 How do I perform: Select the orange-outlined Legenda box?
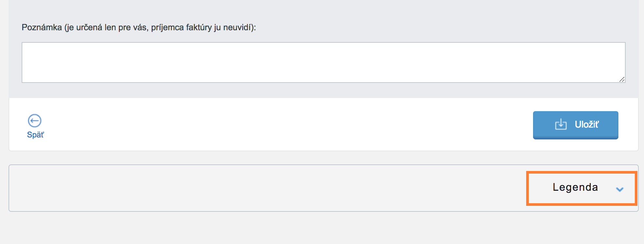(x=581, y=188)
